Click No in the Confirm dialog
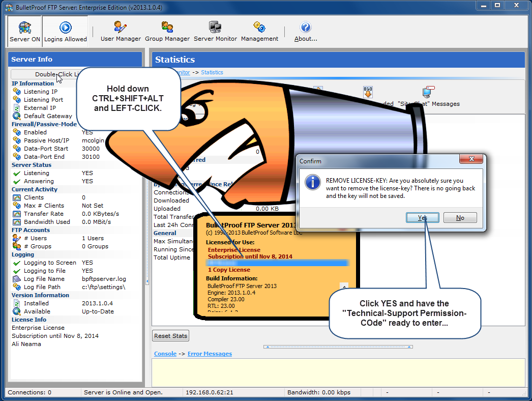This screenshot has width=532, height=401. tap(460, 218)
